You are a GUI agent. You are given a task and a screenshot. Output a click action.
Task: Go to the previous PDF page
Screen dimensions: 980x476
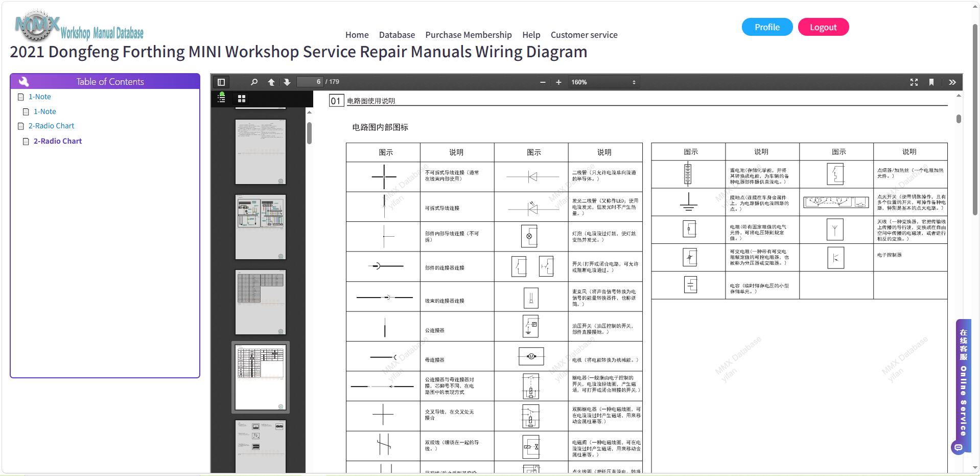click(x=271, y=82)
